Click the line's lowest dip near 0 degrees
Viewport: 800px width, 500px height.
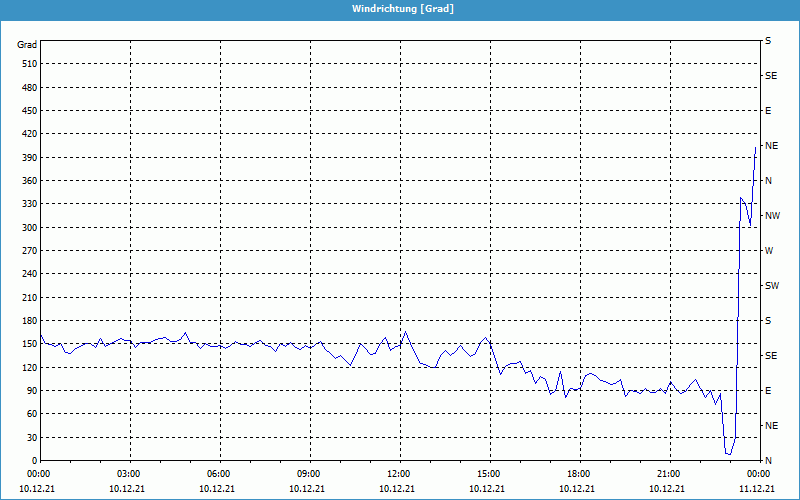click(x=729, y=454)
